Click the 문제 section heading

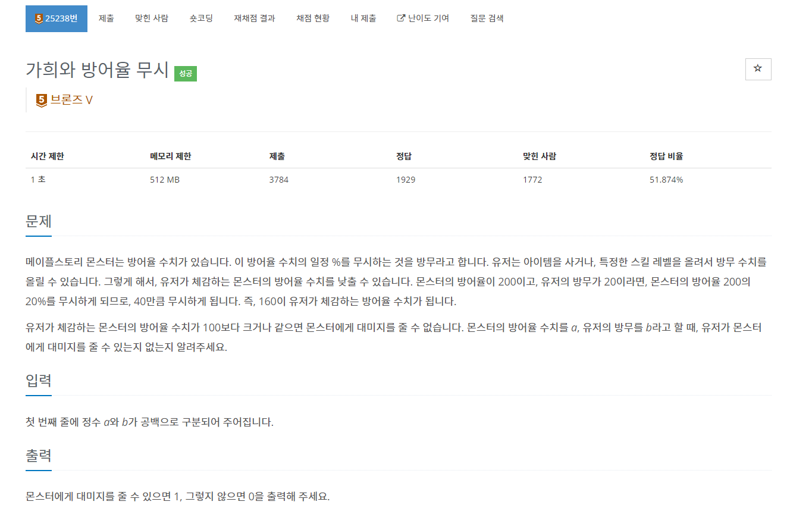click(x=39, y=221)
